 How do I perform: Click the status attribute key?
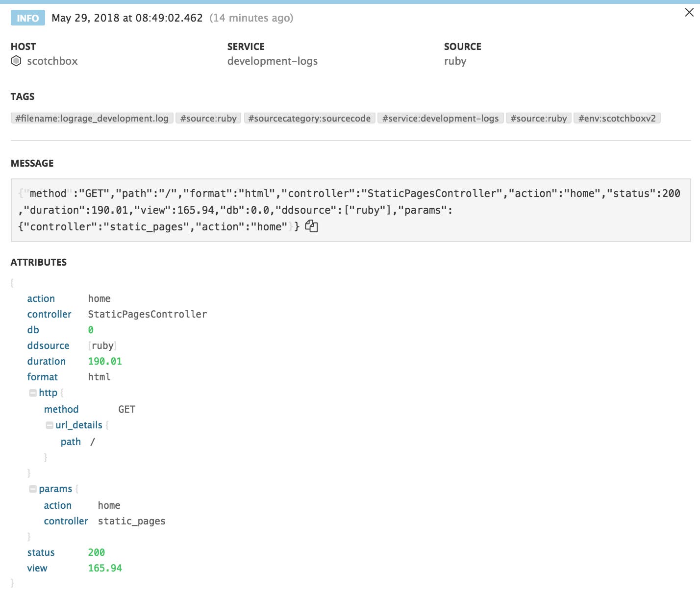click(x=41, y=552)
